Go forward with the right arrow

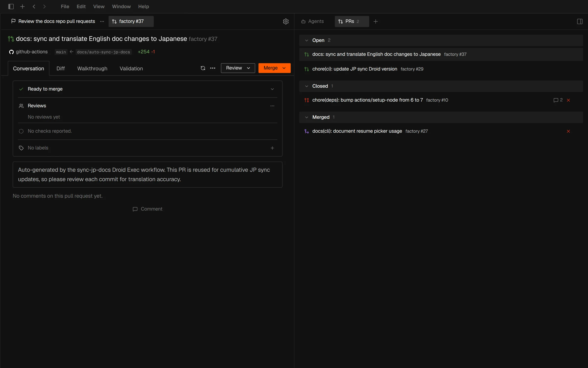coord(44,7)
